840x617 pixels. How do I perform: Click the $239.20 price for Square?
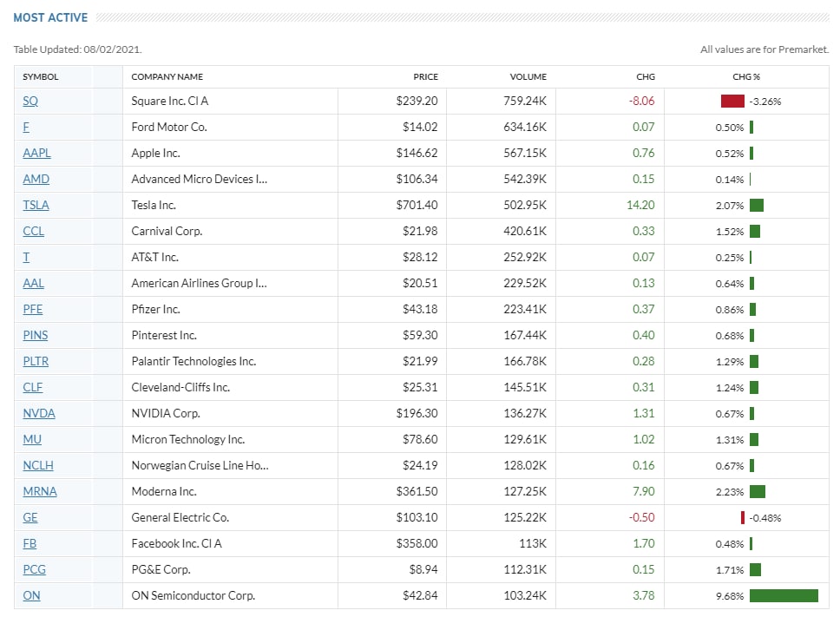[x=417, y=101]
